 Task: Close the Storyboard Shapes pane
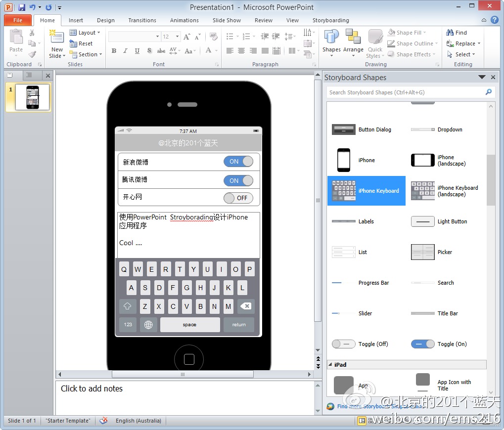point(493,77)
